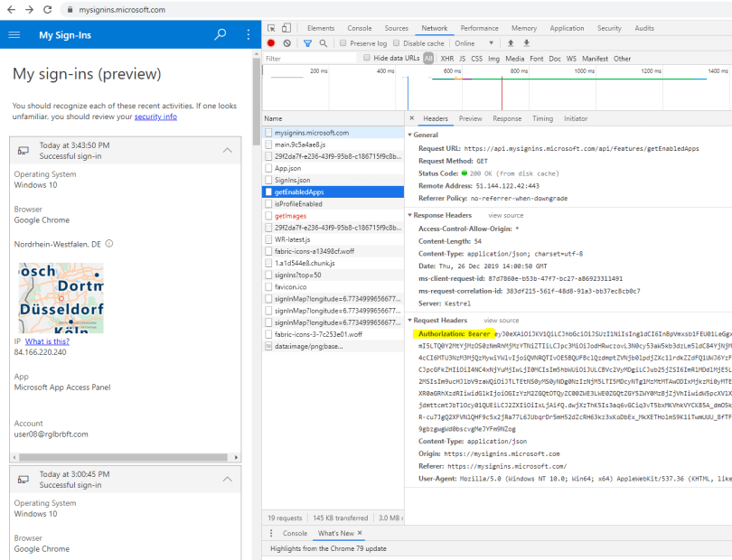Click the 'What is this?' IP link
732x560 pixels.
point(47,341)
